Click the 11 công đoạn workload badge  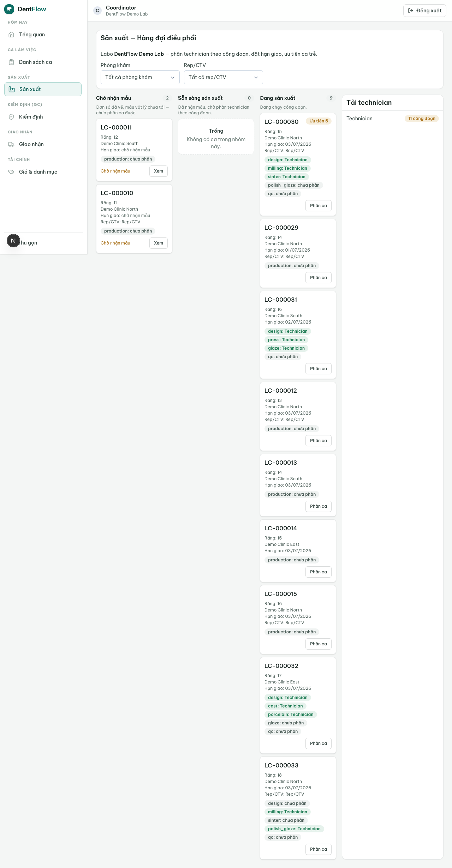tap(422, 119)
